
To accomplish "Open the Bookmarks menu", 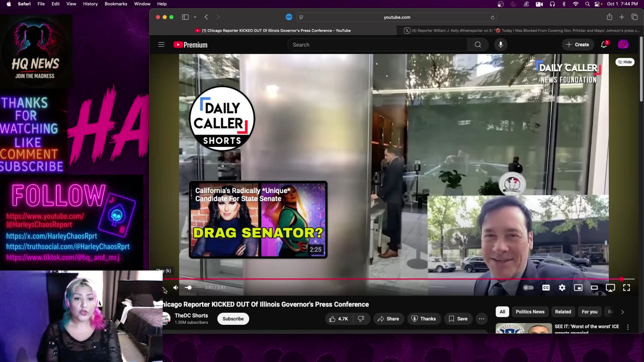I will (x=116, y=4).
